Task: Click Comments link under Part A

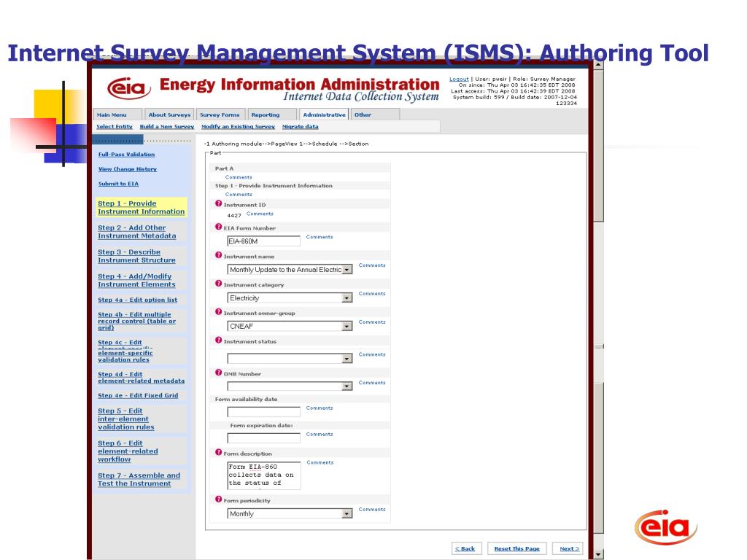Action: 239,177
